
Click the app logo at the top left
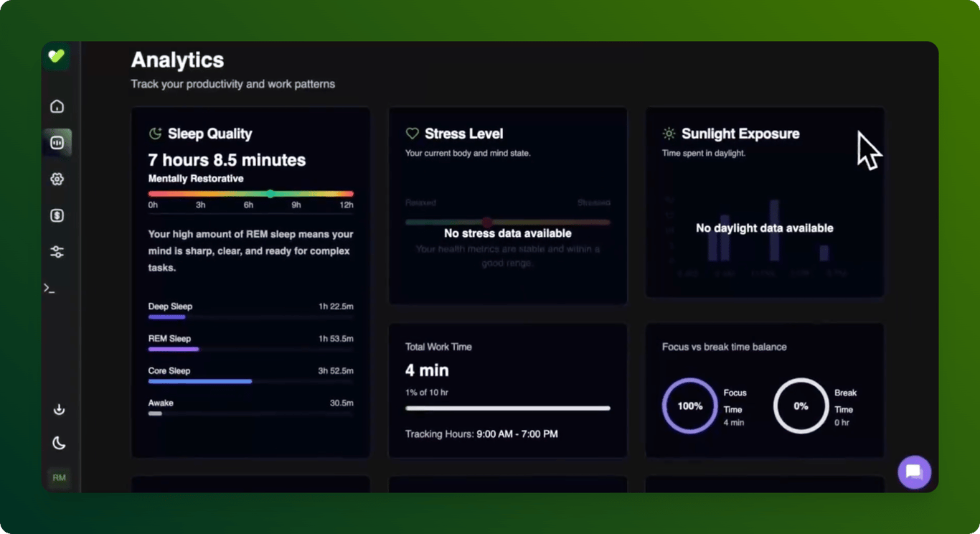(57, 57)
